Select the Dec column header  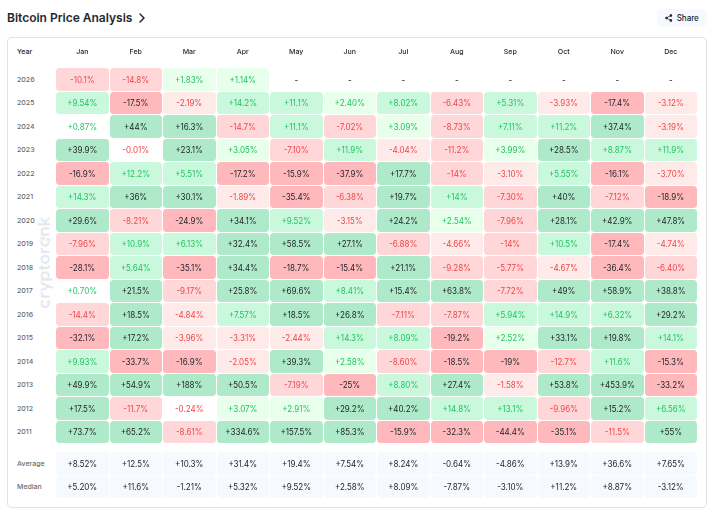click(x=671, y=51)
